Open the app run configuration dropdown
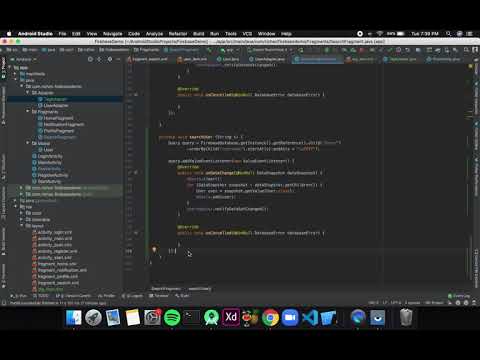The width and height of the screenshot is (480, 360). tap(230, 50)
